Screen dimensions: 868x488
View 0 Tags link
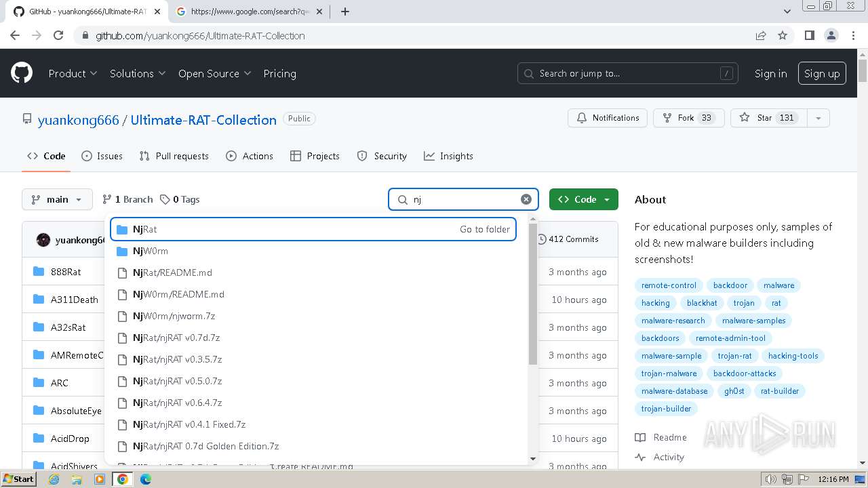coord(180,199)
